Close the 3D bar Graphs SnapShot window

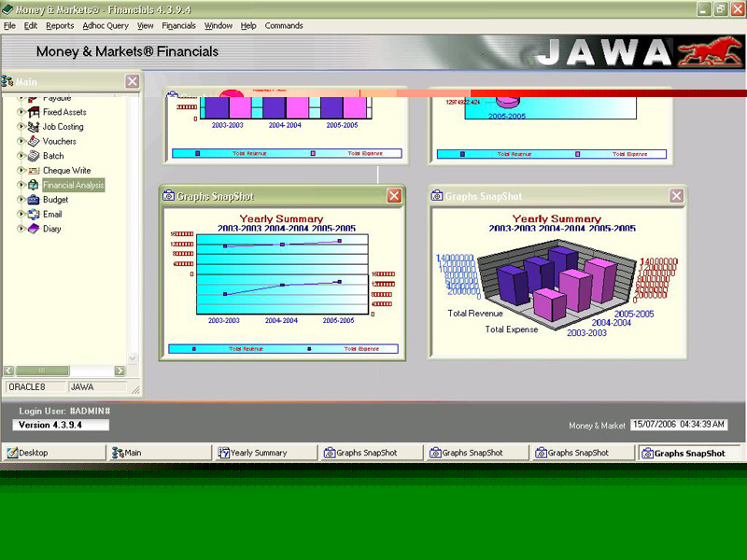(x=676, y=196)
